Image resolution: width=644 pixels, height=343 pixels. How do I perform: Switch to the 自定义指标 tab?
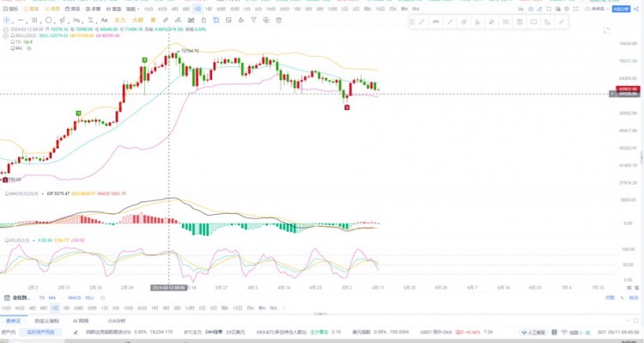[47, 321]
